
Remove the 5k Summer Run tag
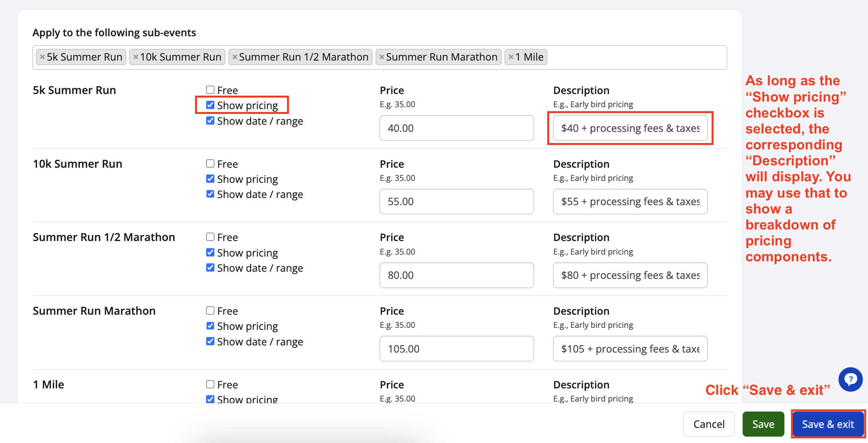pos(42,57)
